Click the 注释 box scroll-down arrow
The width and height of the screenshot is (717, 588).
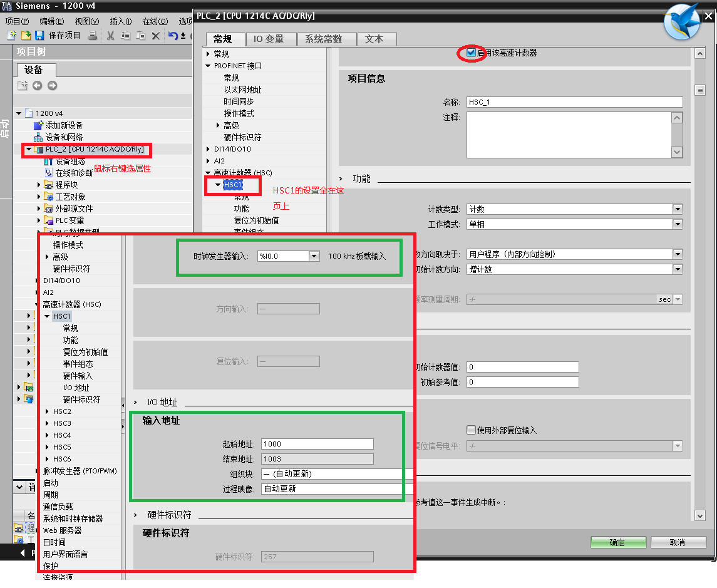[x=677, y=152]
